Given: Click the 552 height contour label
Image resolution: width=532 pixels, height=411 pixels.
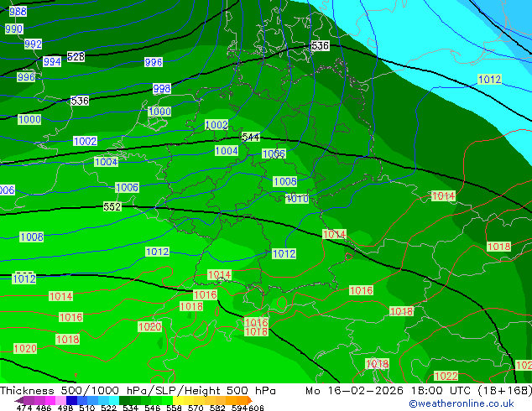Looking at the screenshot, I should click(x=112, y=206).
